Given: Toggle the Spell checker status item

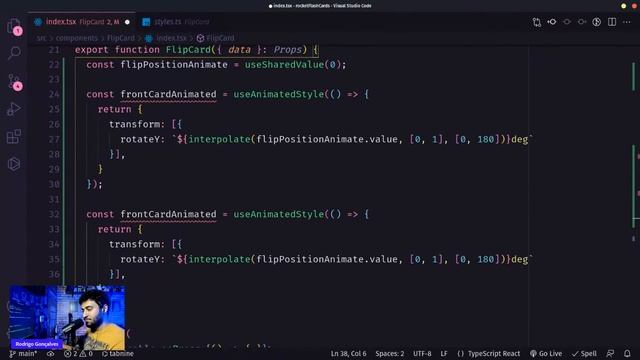Looking at the screenshot, I should (584, 354).
